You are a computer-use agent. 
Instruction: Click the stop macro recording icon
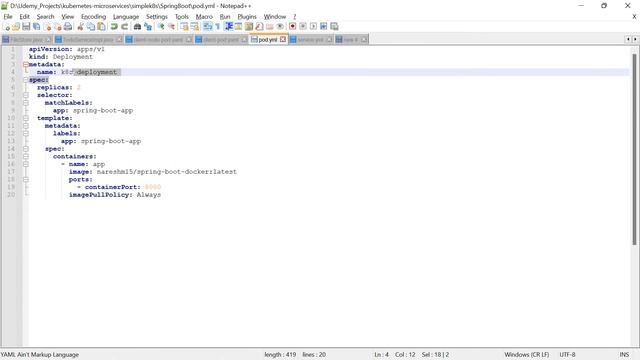(x=303, y=27)
